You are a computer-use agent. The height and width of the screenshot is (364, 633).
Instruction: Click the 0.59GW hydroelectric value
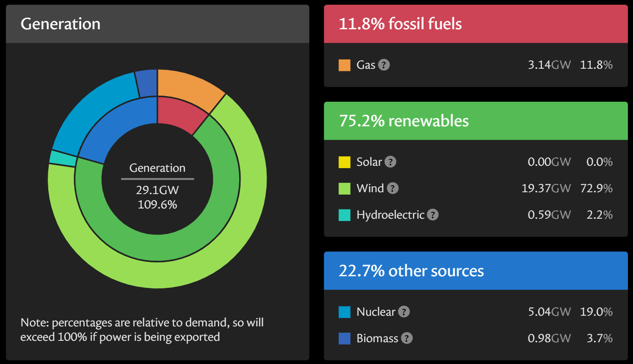tap(549, 215)
